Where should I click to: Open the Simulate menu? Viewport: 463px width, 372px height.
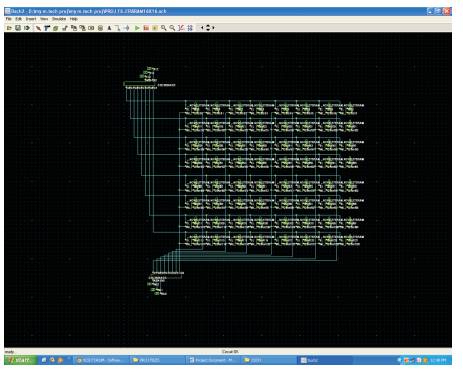59,19
